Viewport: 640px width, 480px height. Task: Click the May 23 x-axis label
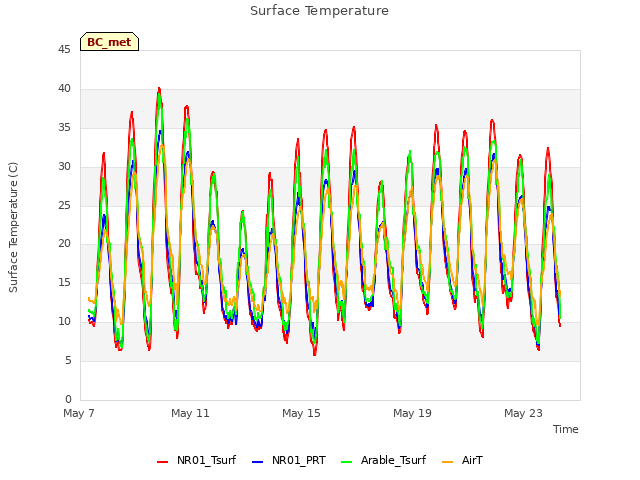point(523,413)
